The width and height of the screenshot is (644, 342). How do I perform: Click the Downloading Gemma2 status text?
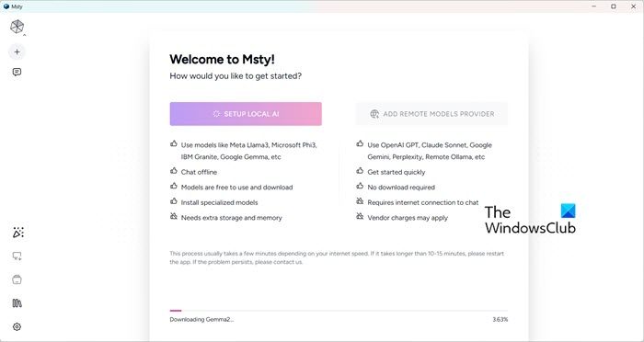(x=201, y=319)
